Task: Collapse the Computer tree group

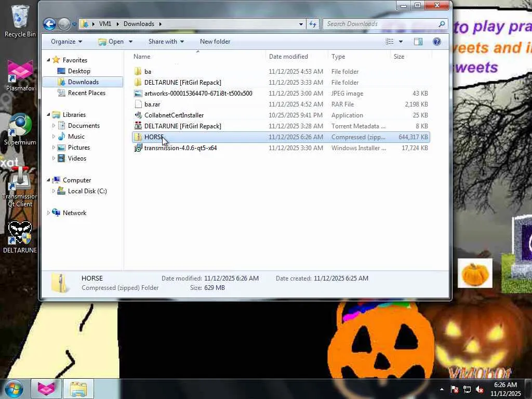Action: [x=48, y=180]
